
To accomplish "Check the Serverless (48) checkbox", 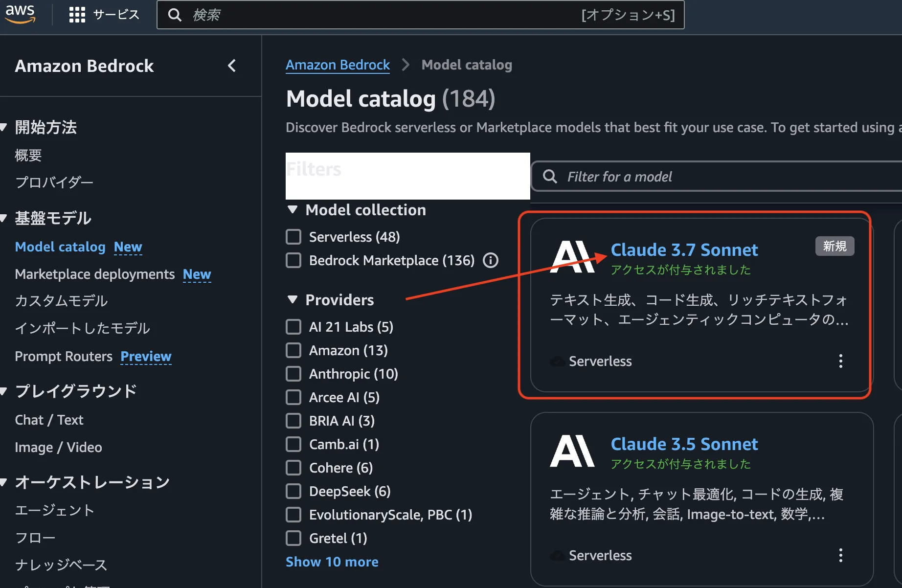I will coord(293,237).
